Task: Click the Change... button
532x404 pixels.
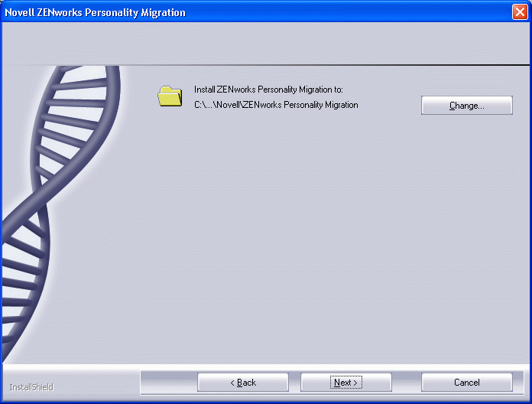Action: [466, 106]
